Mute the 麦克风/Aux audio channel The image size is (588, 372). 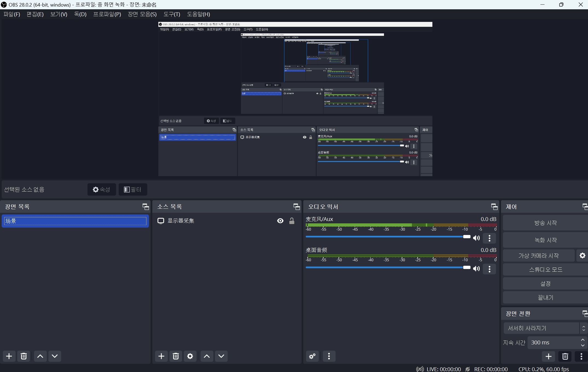(476, 238)
